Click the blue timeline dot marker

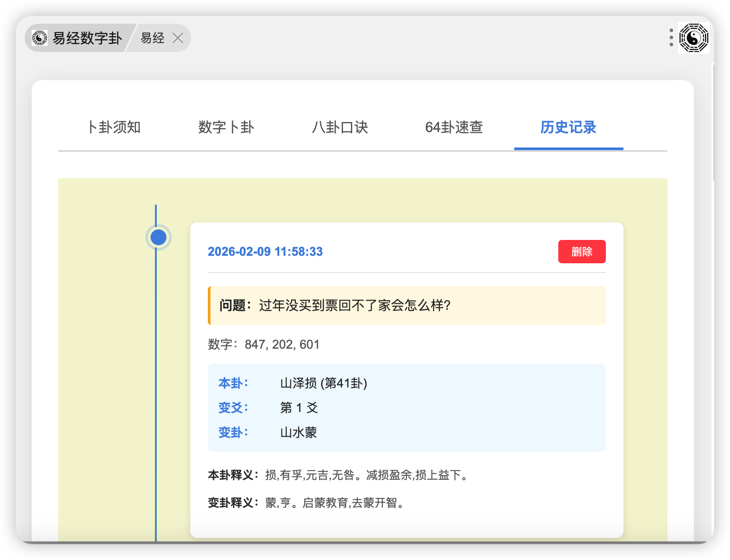click(x=159, y=237)
